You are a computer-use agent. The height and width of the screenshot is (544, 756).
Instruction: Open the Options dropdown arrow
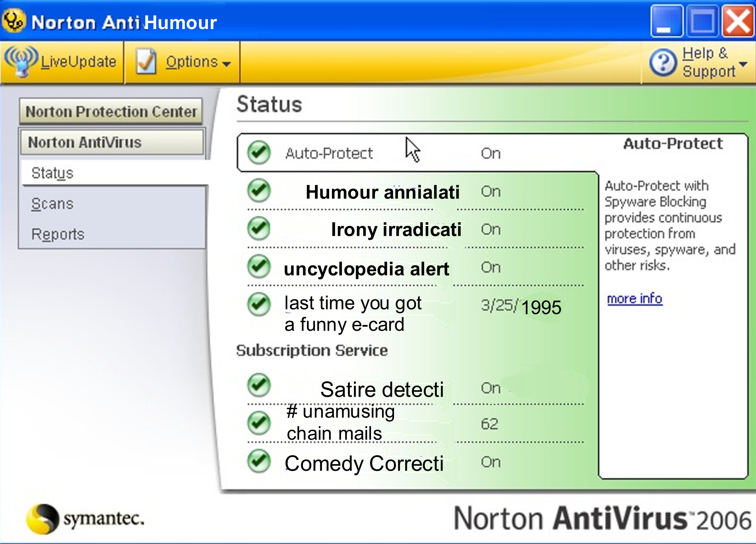coord(227,64)
